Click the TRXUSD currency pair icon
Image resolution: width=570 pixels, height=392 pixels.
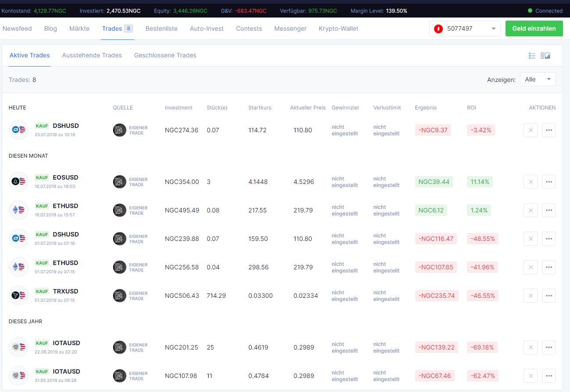[18, 295]
